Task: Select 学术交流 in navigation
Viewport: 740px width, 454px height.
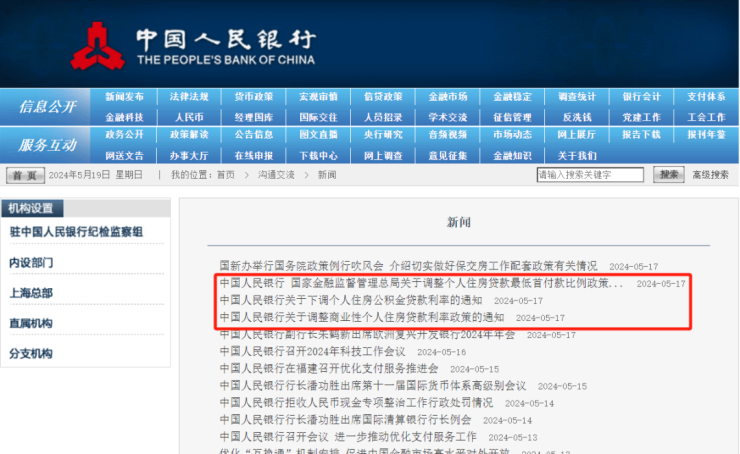Action: click(447, 118)
